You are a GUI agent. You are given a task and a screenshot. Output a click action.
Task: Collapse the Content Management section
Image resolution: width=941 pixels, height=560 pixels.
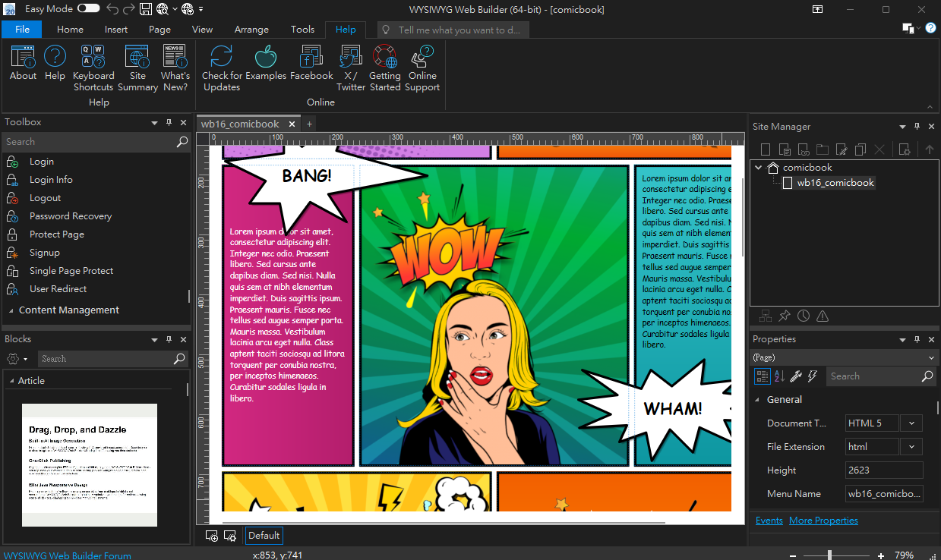click(x=11, y=310)
